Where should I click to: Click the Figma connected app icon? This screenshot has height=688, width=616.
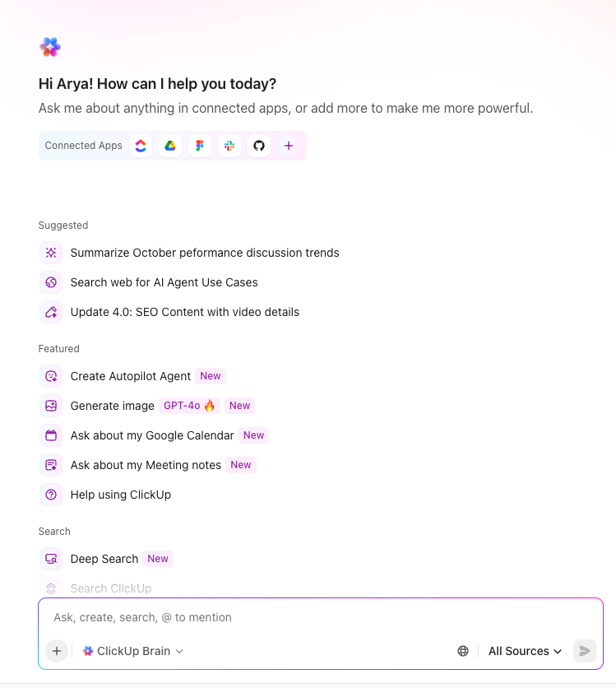pos(199,145)
